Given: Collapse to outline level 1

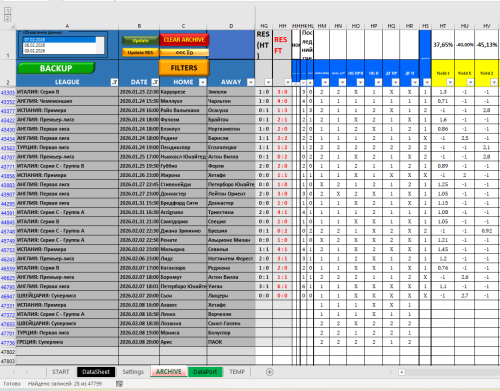Looking at the screenshot, I should point(7,11).
